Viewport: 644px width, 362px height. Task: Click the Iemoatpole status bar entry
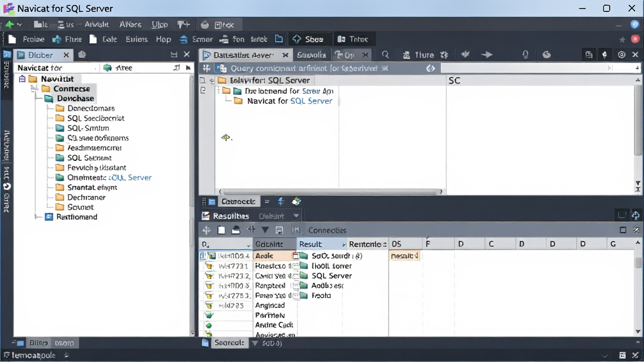[33, 355]
